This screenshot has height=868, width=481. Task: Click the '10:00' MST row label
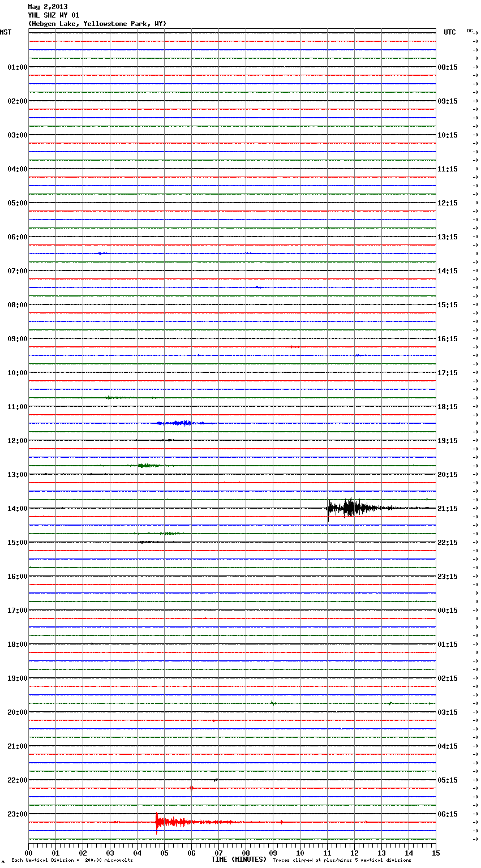[x=18, y=373]
